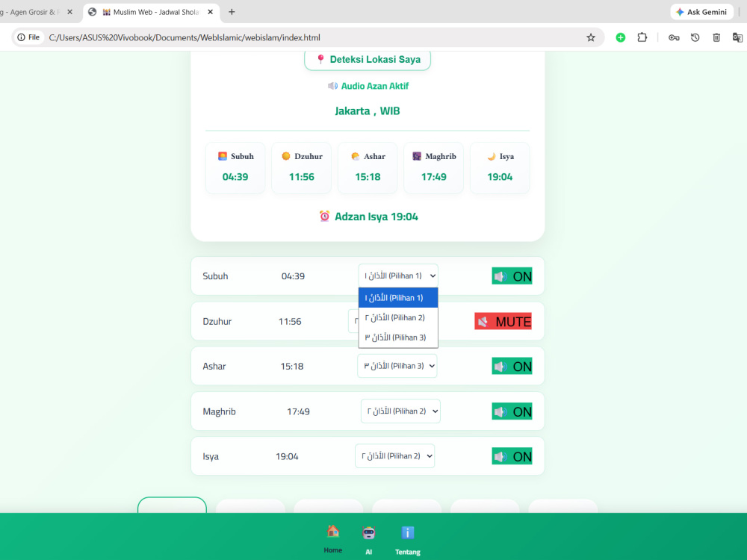Open the password key icon
The image size is (747, 560).
(x=674, y=37)
